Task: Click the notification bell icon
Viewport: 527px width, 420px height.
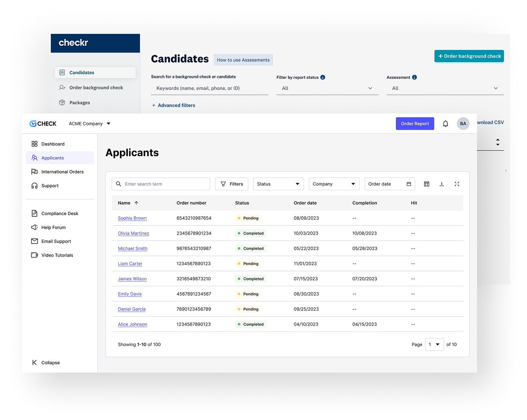Action: [x=445, y=124]
